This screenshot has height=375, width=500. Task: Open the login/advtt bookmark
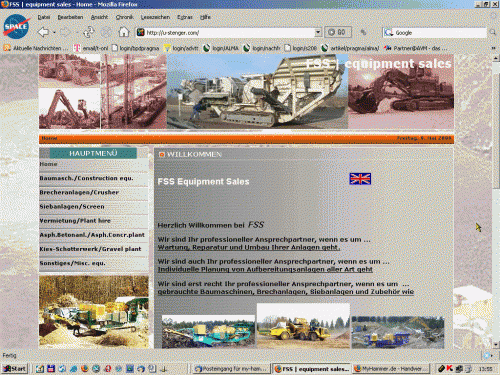pos(181,48)
